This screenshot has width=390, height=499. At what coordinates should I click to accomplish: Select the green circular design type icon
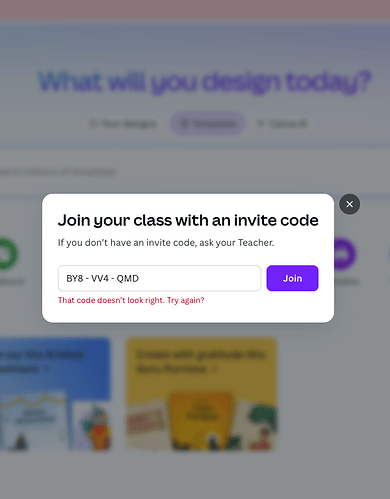pos(7,254)
